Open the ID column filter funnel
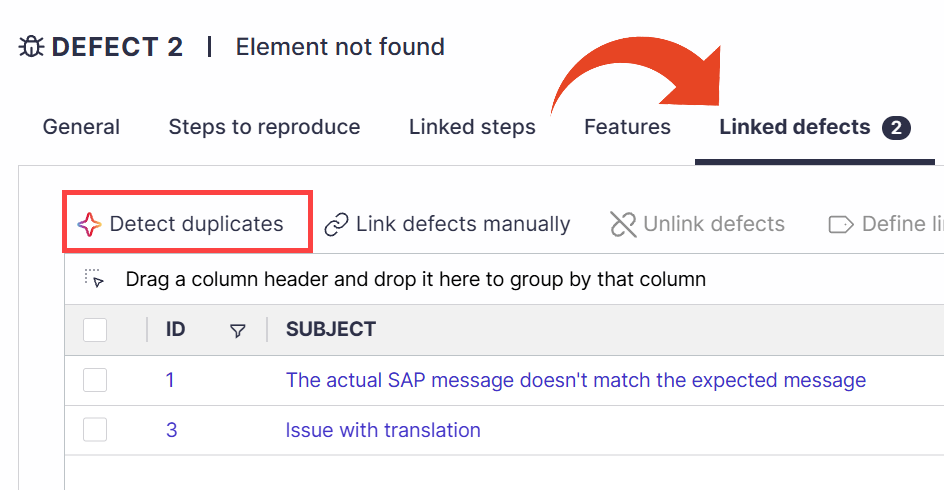This screenshot has height=490, width=944. (x=238, y=330)
